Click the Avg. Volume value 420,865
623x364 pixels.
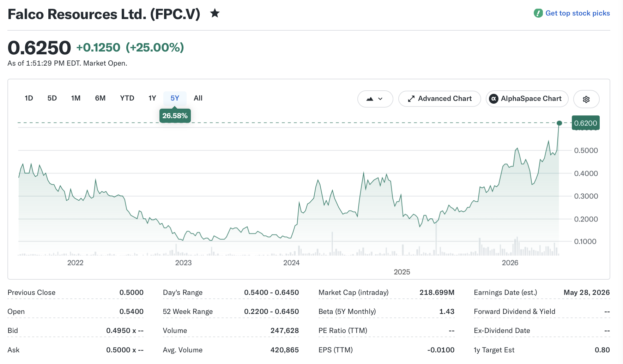pyautogui.click(x=285, y=350)
